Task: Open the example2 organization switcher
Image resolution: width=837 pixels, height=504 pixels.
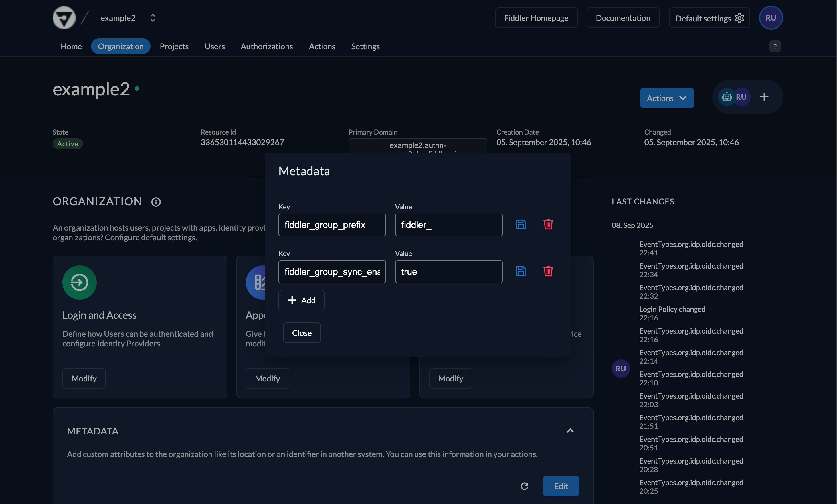Action: [x=153, y=18]
